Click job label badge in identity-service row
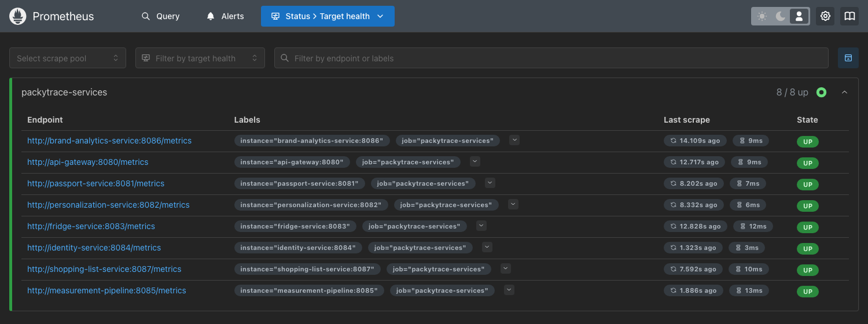This screenshot has width=868, height=324. click(420, 248)
